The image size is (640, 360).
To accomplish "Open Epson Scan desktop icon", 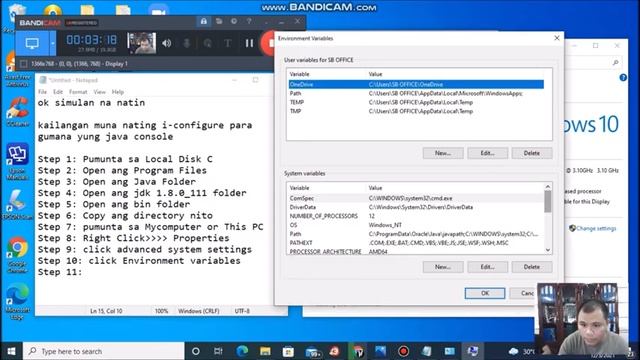I will 17,205.
